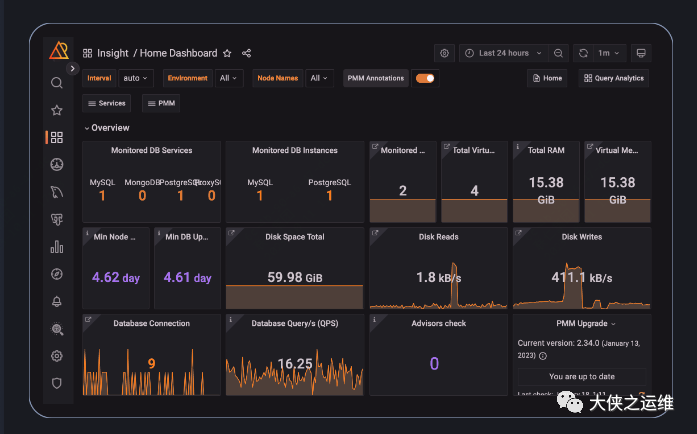Open the Alerting bell icon
Image resolution: width=697 pixels, height=434 pixels.
[56, 301]
